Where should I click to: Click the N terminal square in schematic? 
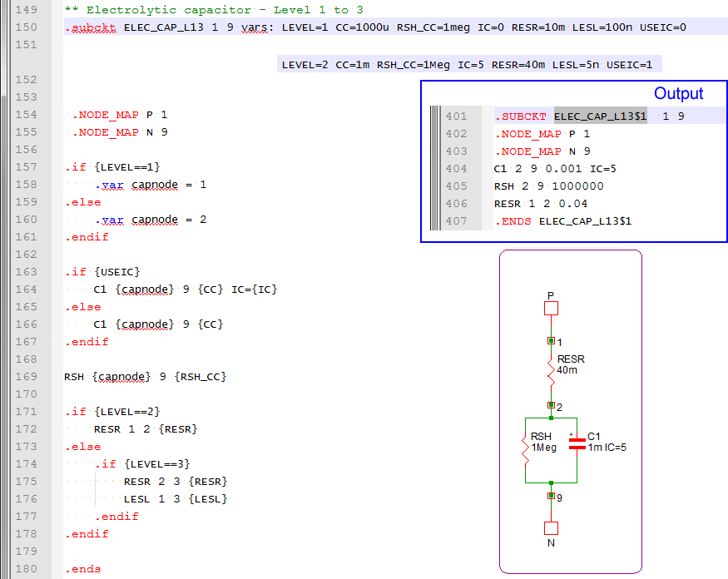(x=550, y=528)
